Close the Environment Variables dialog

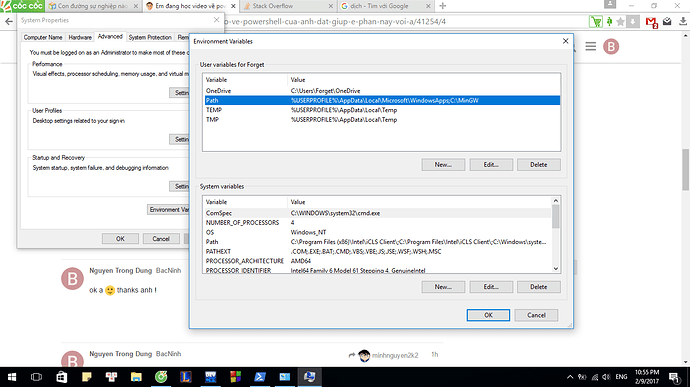565,41
